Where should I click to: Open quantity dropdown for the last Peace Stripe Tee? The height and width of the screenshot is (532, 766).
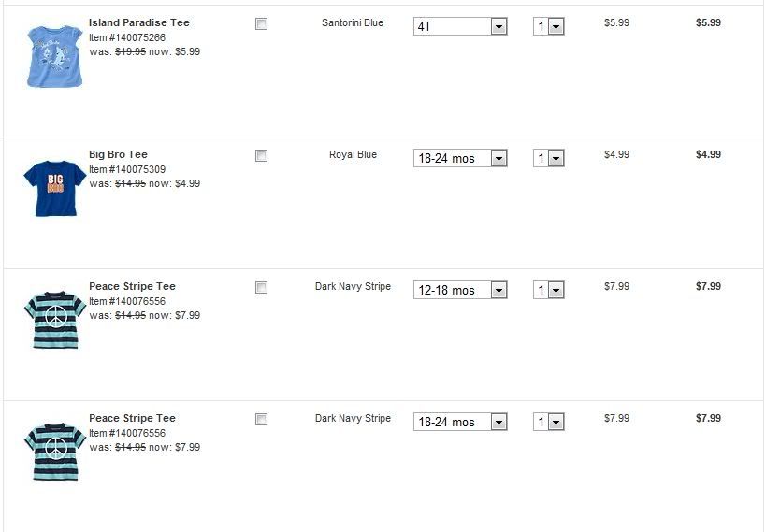click(549, 423)
